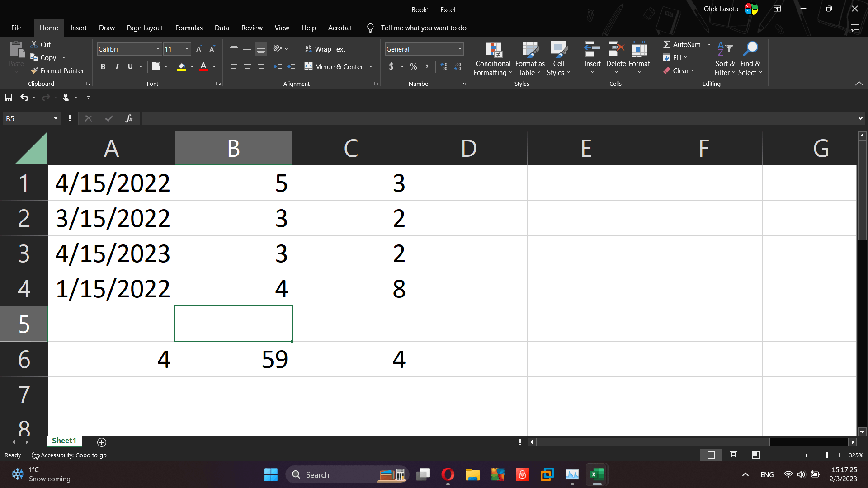Toggle Bold formatting
This screenshot has width=868, height=488.
coord(103,67)
